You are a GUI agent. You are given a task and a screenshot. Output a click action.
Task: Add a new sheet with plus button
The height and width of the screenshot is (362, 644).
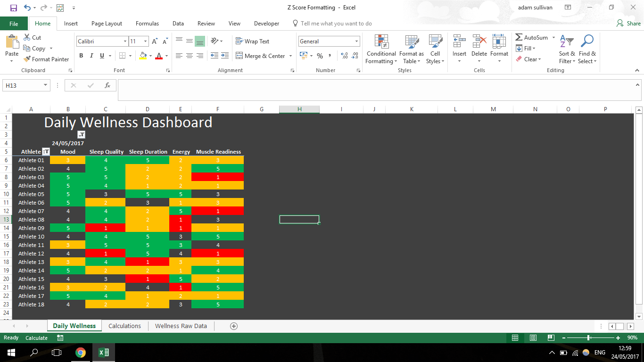tap(234, 326)
